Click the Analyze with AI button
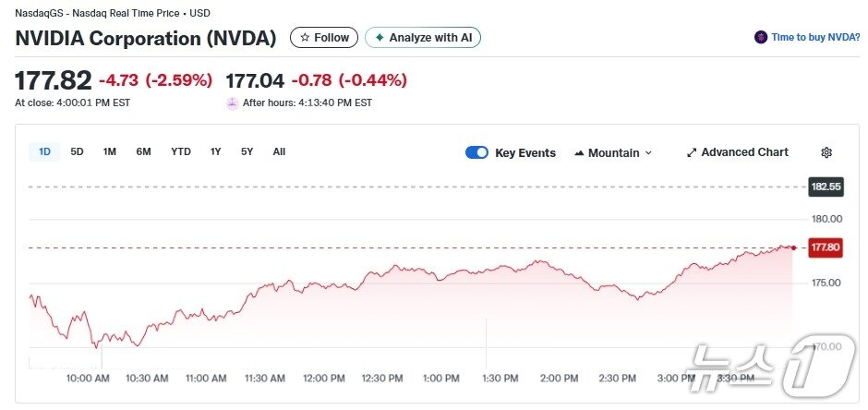Screen dimensions: 868x410 coord(423,38)
